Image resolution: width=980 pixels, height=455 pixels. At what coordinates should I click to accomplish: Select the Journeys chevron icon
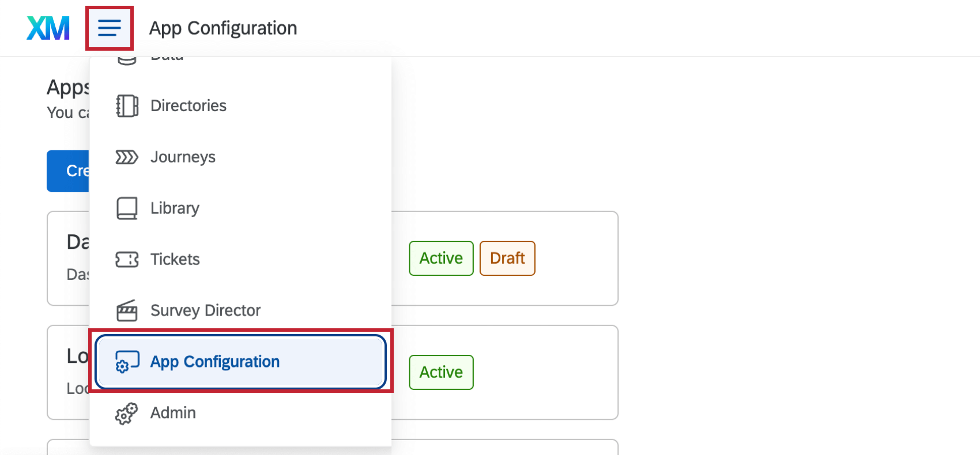[x=127, y=157]
